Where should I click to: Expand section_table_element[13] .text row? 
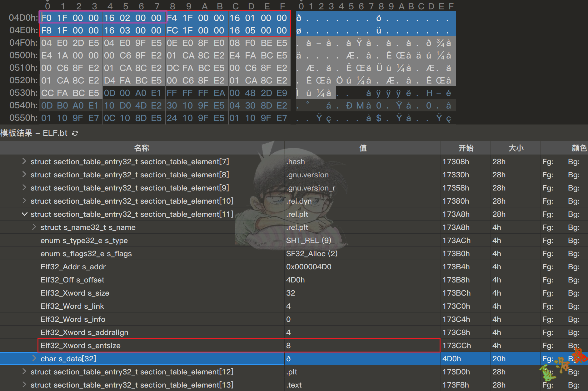(x=24, y=385)
